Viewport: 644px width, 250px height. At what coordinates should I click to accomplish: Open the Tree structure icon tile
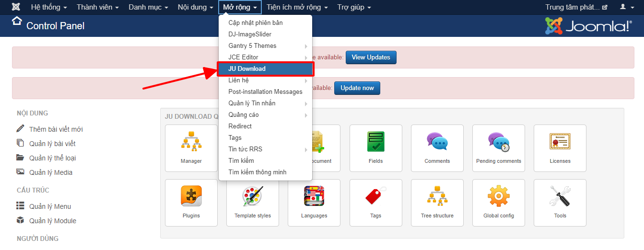point(437,203)
